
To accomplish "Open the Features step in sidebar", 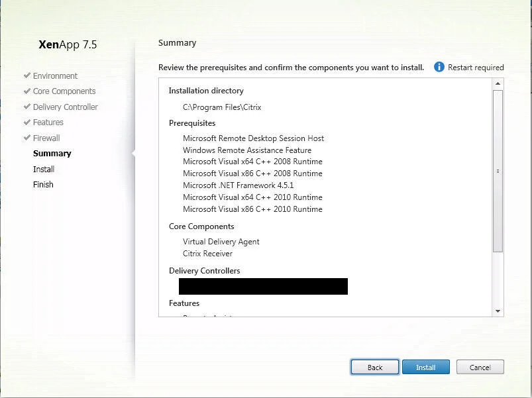I will (48, 123).
